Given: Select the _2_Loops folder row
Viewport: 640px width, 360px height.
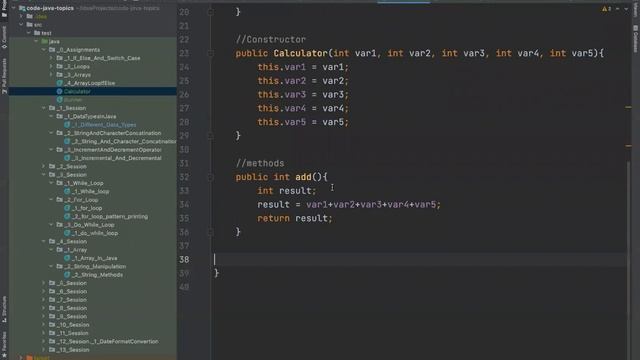Looking at the screenshot, I should pyautogui.click(x=93, y=67).
